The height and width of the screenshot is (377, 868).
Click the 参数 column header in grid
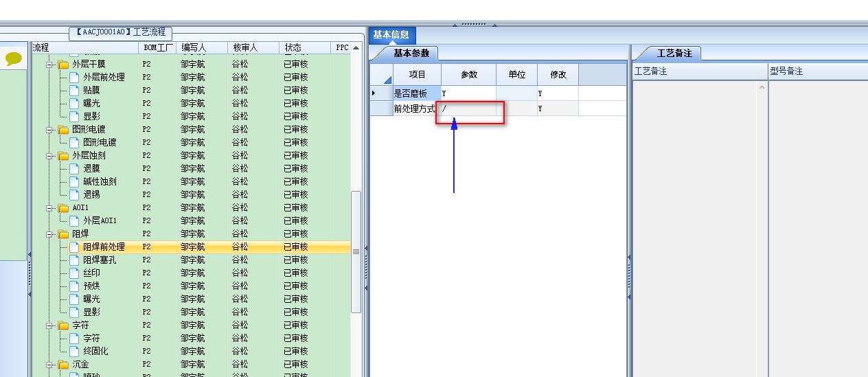coord(468,74)
